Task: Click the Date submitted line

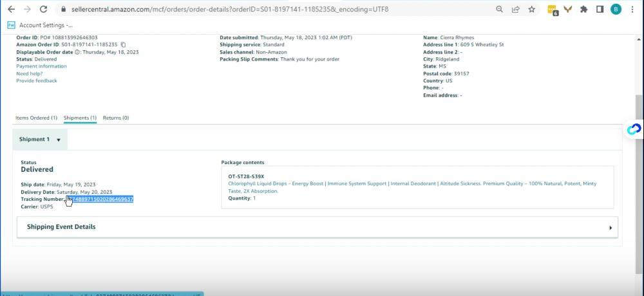Action: [x=286, y=37]
